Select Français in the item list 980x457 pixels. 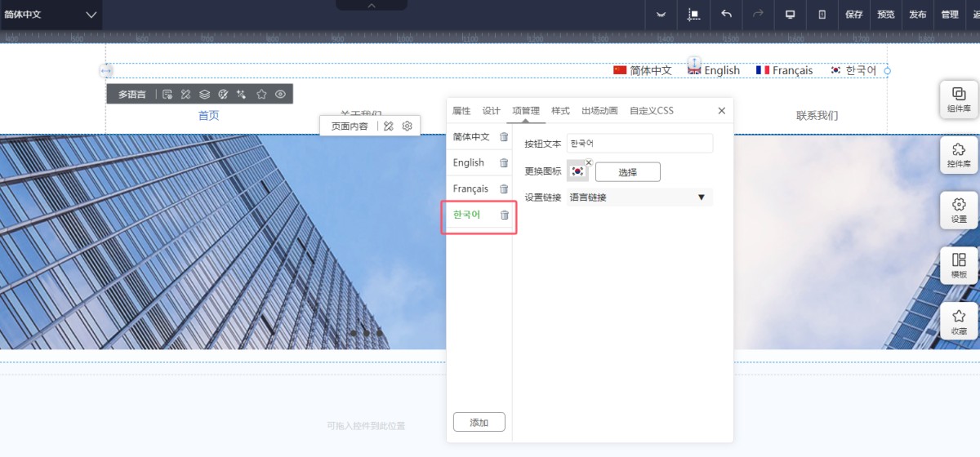[x=470, y=189]
